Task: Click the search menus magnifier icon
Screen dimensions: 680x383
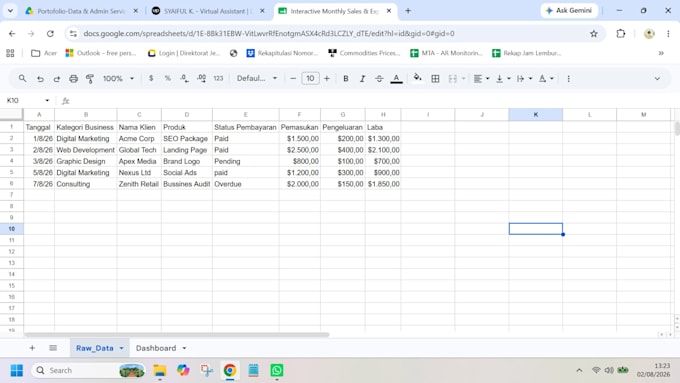Action: (22, 79)
